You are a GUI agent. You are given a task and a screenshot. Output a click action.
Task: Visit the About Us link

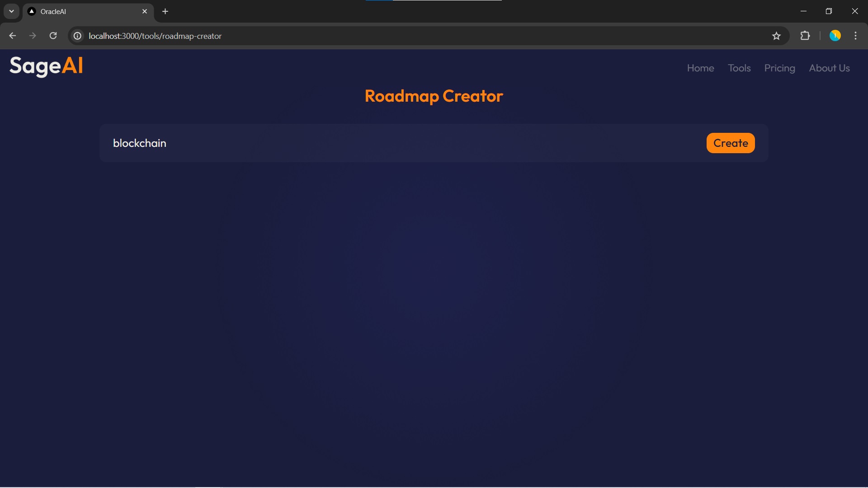point(829,68)
